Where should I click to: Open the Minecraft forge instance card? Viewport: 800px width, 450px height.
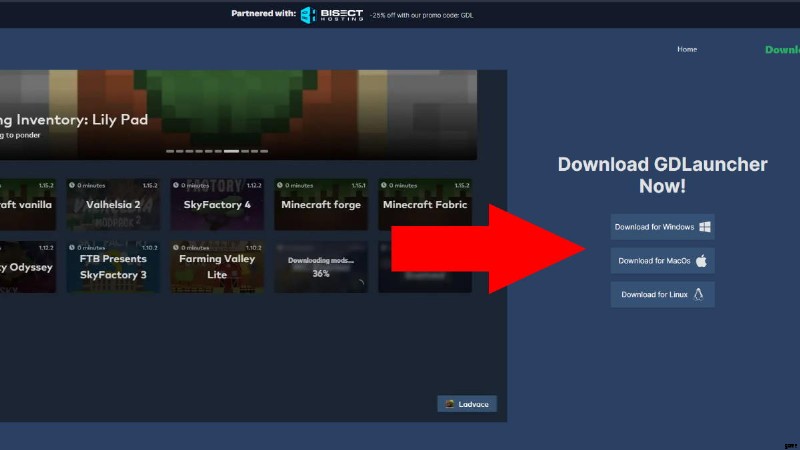click(x=321, y=205)
